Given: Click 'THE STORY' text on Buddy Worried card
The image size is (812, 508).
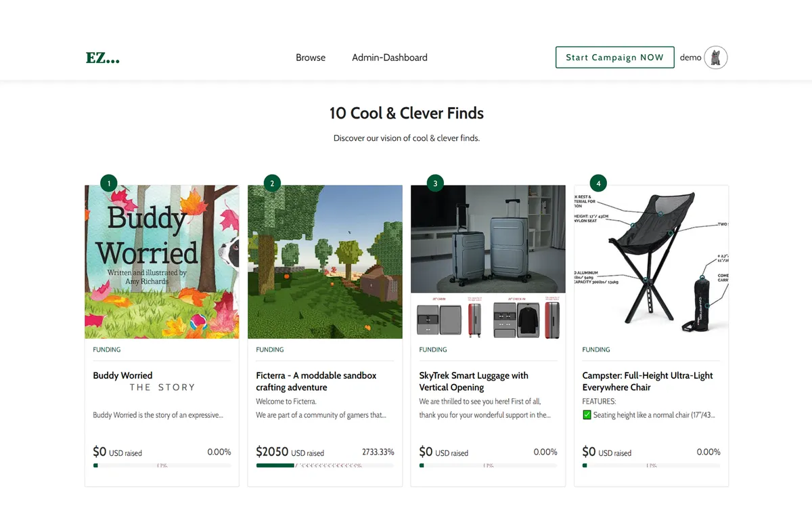Looking at the screenshot, I should [162, 387].
